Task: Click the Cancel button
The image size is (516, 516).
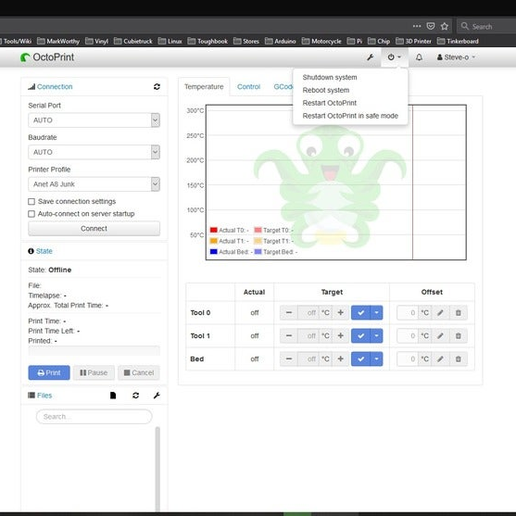Action: coord(139,373)
